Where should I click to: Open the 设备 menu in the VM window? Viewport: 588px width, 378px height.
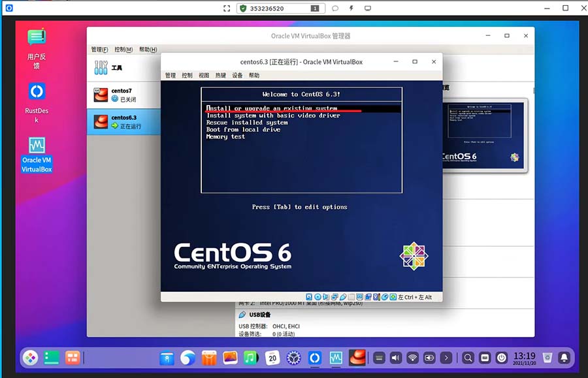(237, 75)
